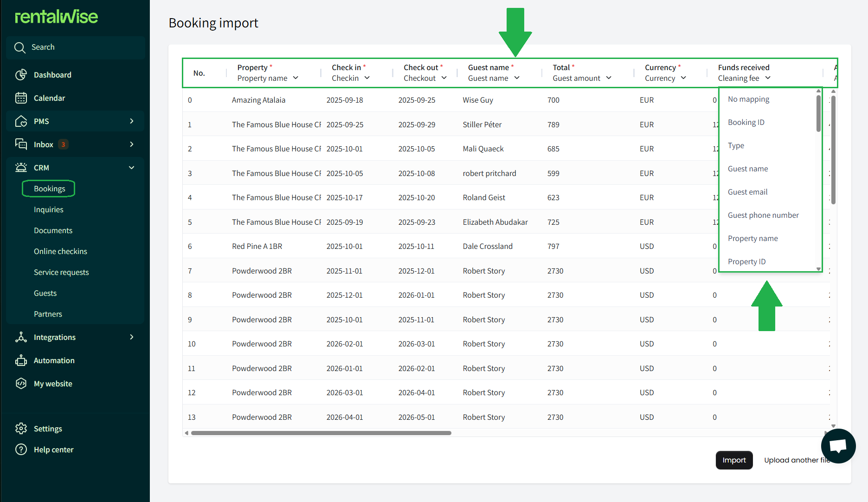Click the My website code icon
This screenshot has width=868, height=502.
pos(21,384)
